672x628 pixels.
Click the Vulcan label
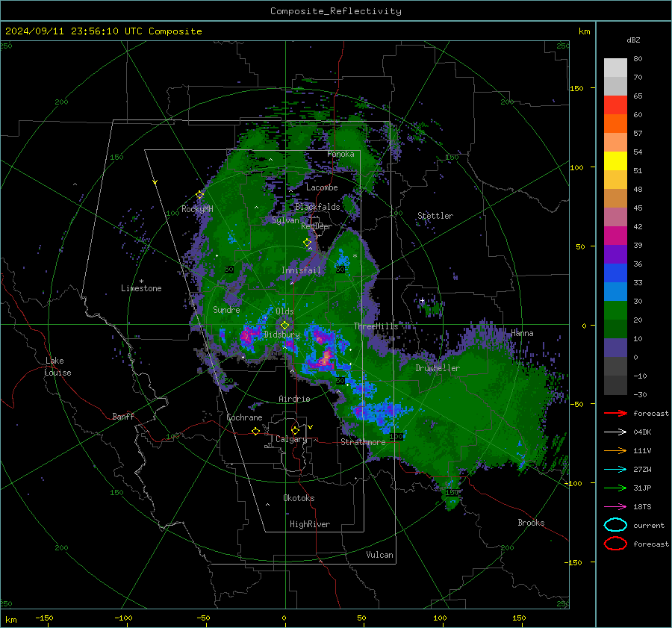(379, 555)
